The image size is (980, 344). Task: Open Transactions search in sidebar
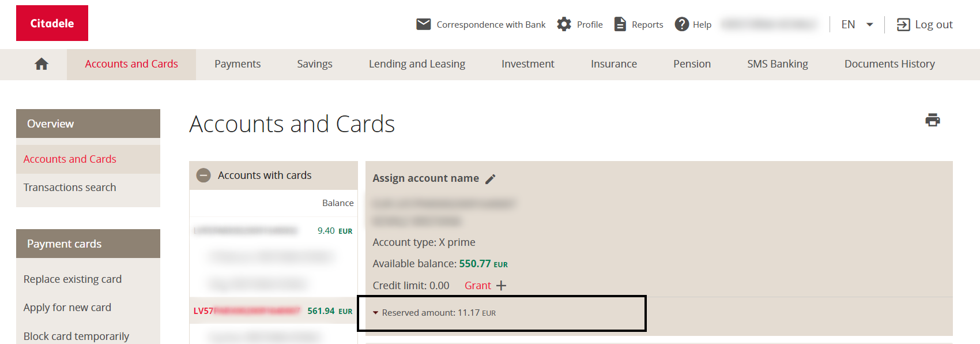70,188
